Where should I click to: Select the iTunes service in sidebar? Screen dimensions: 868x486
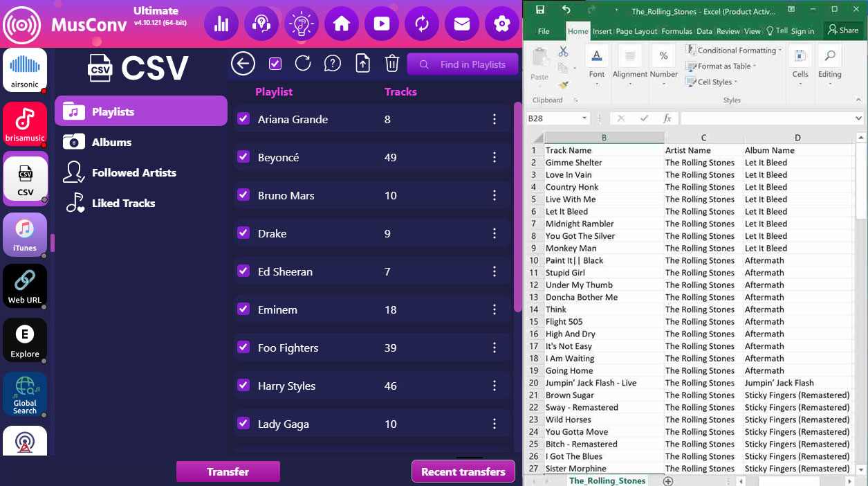pyautogui.click(x=25, y=235)
